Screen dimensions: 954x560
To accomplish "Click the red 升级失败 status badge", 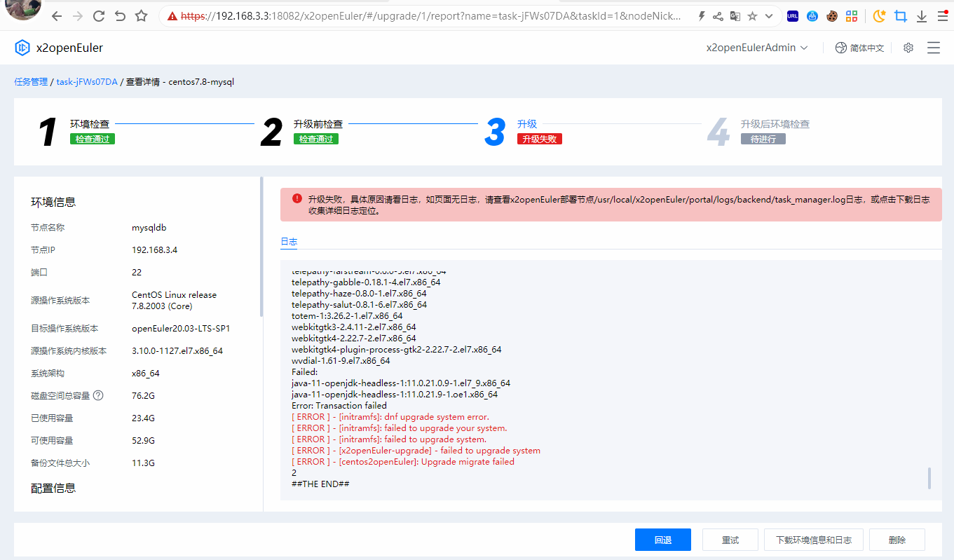I will 540,139.
